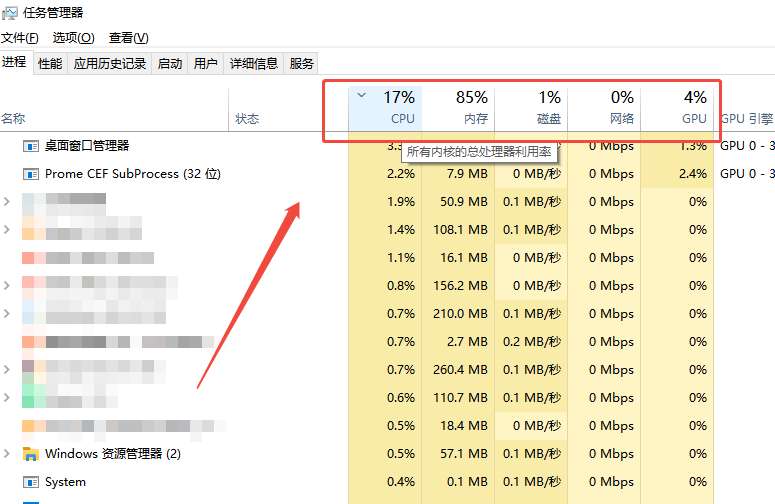775x504 pixels.
Task: Switch to the 启动 tab
Action: pos(170,64)
